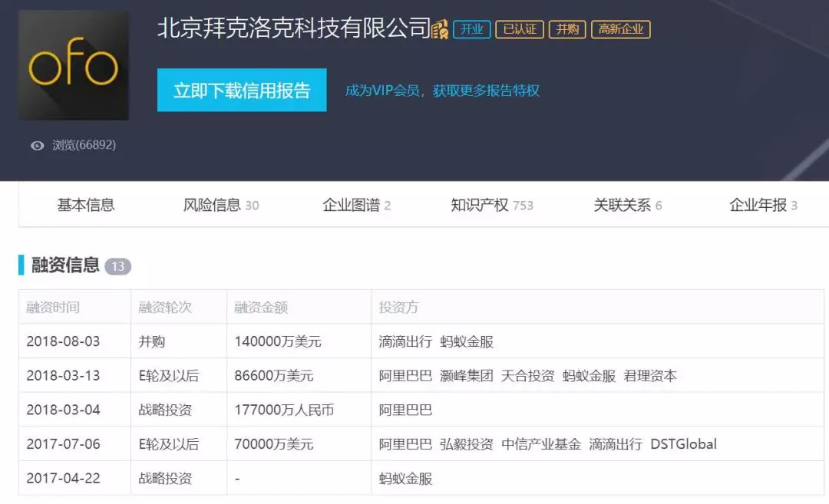
Task: Click the 开业 status tag
Action: [471, 29]
